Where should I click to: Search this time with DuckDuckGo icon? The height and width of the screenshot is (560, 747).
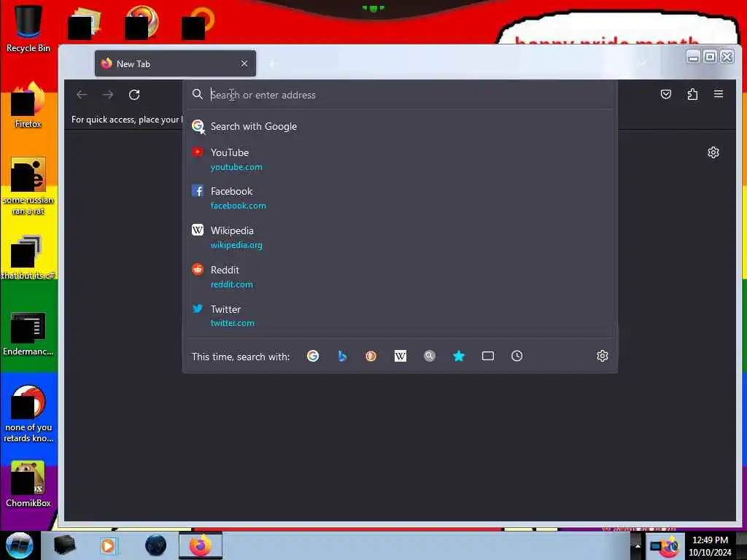tap(371, 356)
